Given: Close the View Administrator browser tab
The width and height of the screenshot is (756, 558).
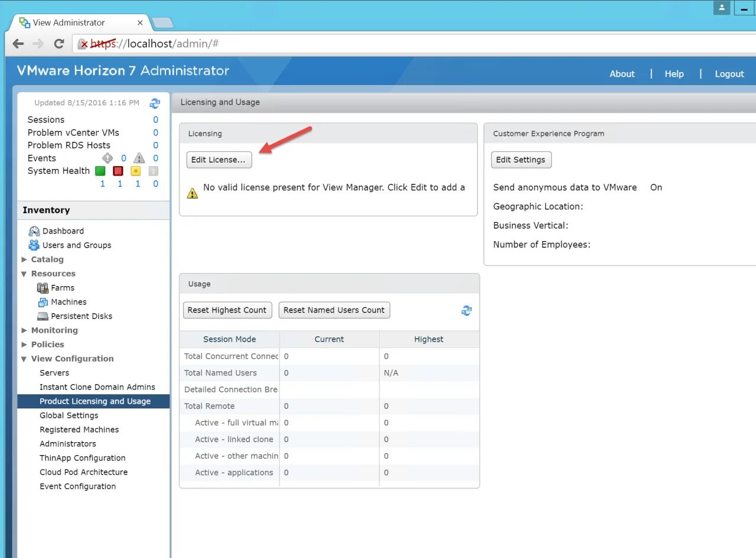Looking at the screenshot, I should click(x=140, y=23).
